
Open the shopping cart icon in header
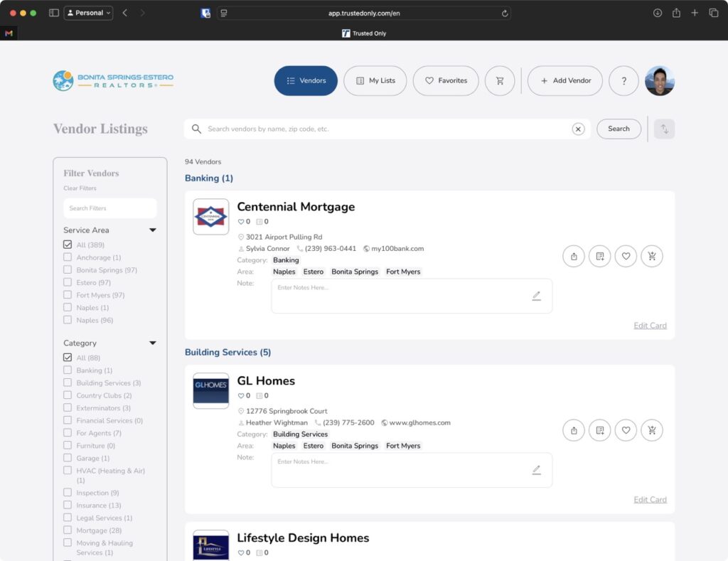(x=500, y=81)
